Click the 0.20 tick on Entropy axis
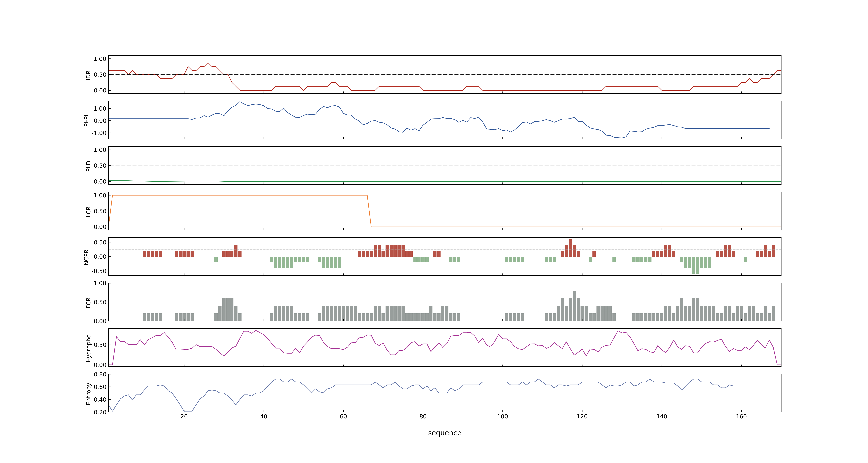The image size is (868, 463). pyautogui.click(x=100, y=412)
